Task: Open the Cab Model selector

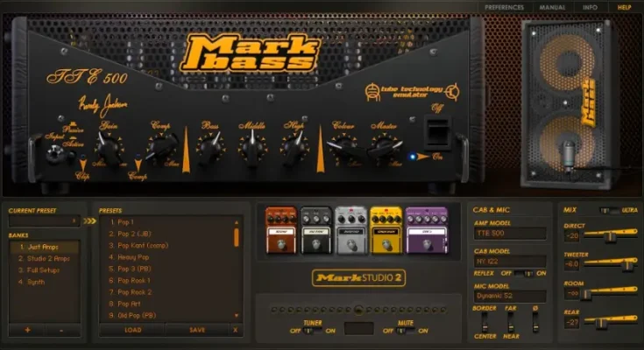Action: [x=509, y=262]
